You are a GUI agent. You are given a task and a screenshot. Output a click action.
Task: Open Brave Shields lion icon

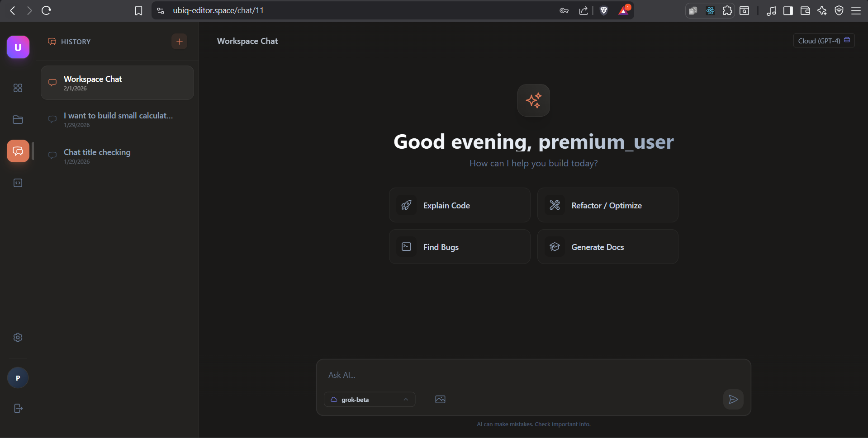click(604, 10)
